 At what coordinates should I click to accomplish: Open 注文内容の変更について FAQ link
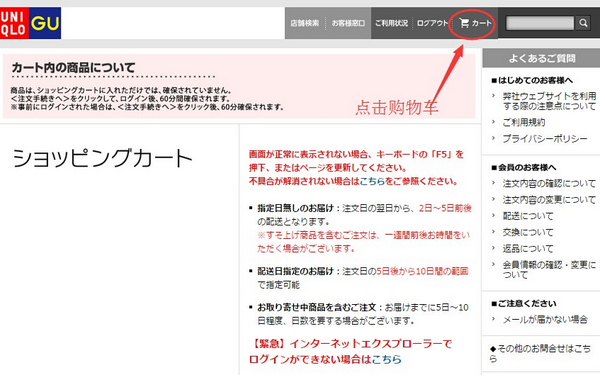point(549,200)
